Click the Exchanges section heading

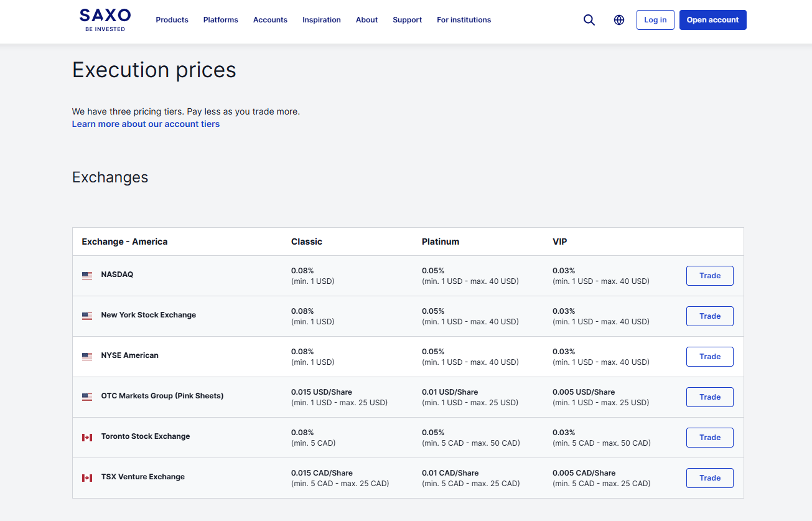tap(110, 177)
